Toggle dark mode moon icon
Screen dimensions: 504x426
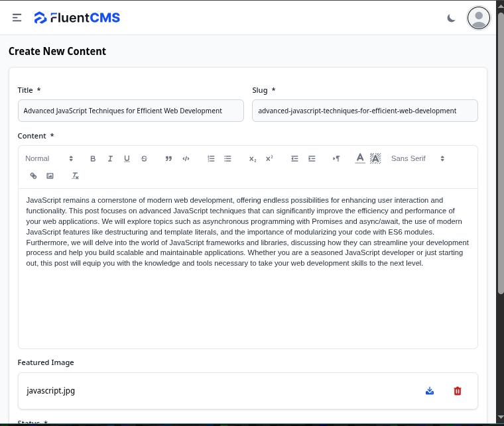452,18
